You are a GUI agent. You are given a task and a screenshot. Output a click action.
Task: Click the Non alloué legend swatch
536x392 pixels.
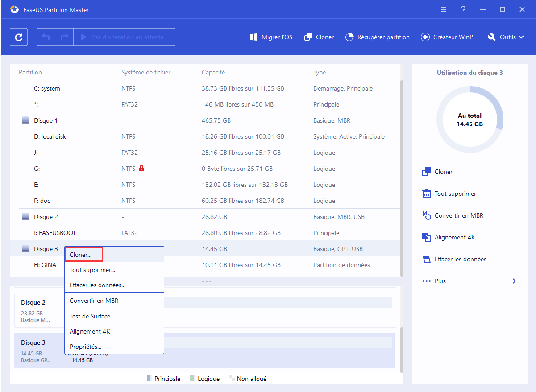point(232,379)
